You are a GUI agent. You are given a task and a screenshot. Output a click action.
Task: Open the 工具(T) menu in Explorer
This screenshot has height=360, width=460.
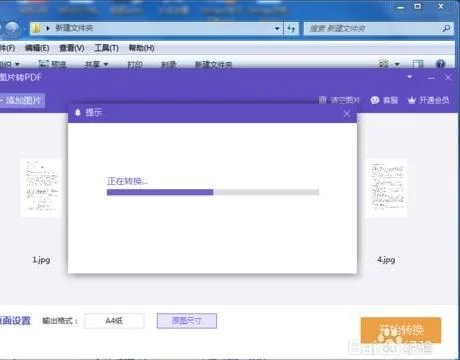[x=107, y=48]
